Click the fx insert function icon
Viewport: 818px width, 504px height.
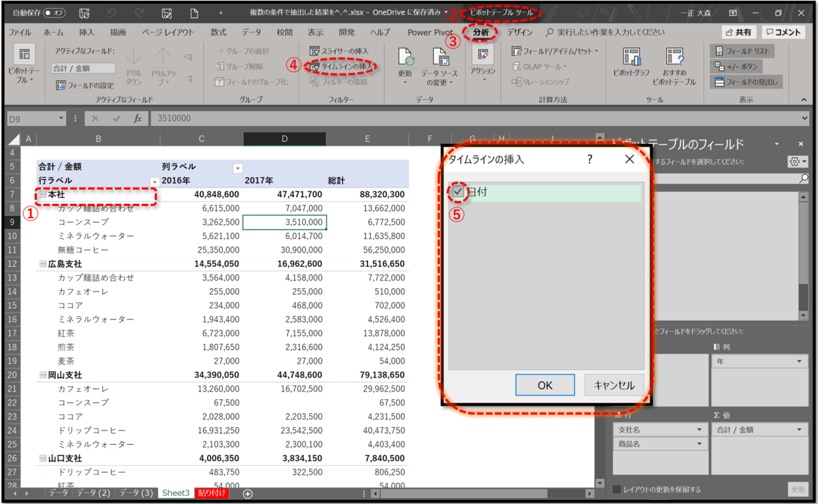tap(138, 118)
